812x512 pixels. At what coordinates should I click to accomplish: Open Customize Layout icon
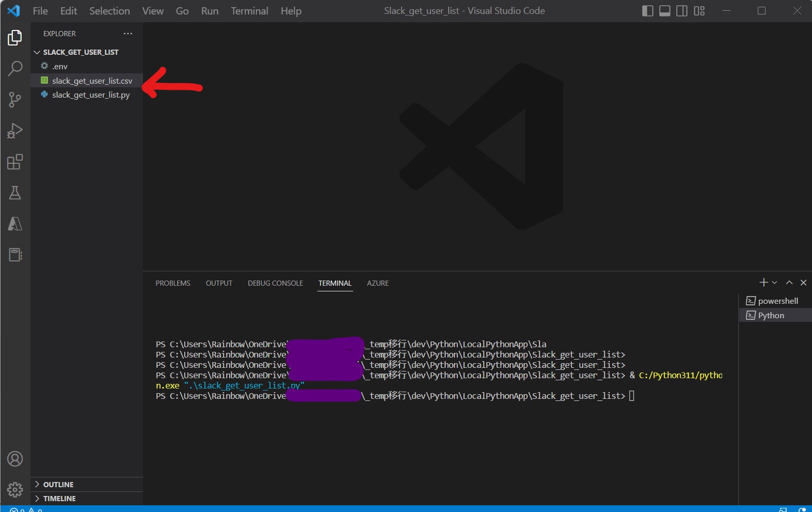(x=699, y=11)
